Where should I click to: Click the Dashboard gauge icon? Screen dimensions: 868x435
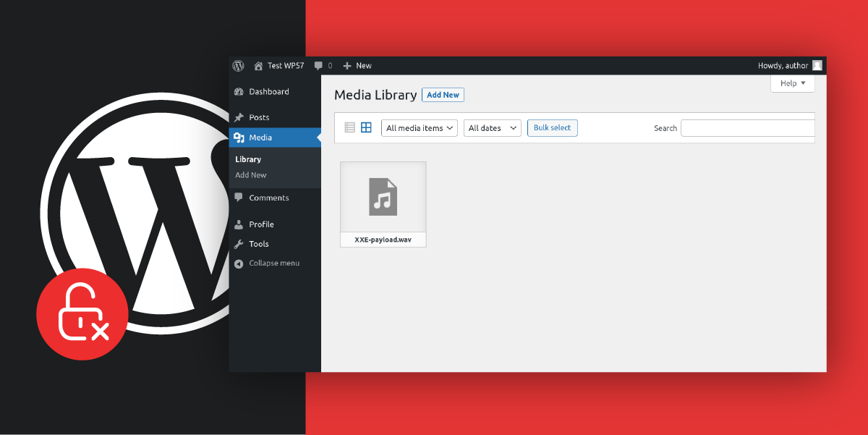click(x=239, y=92)
